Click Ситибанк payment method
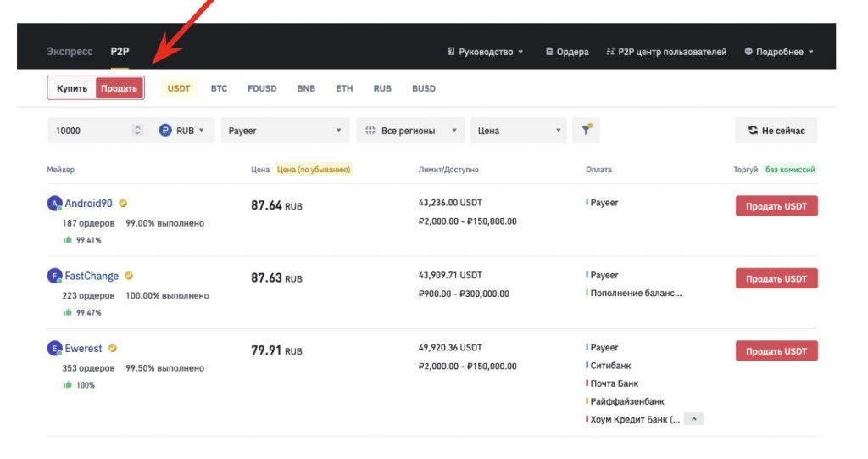 coord(610,366)
